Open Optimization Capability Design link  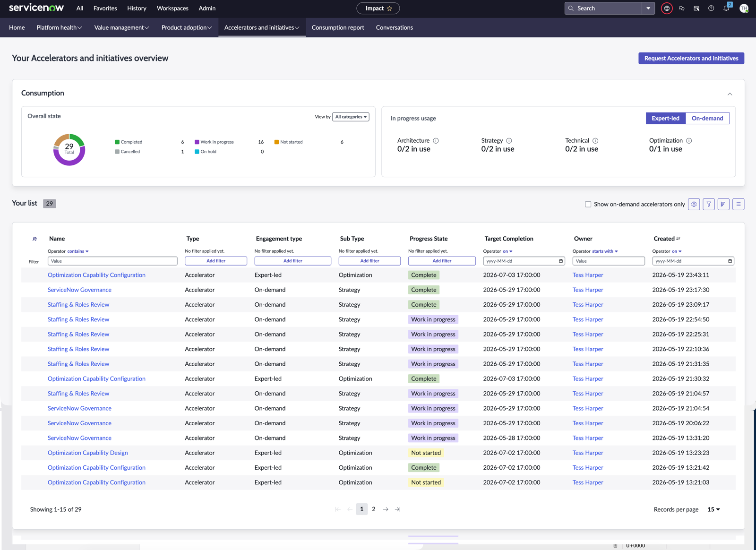88,453
